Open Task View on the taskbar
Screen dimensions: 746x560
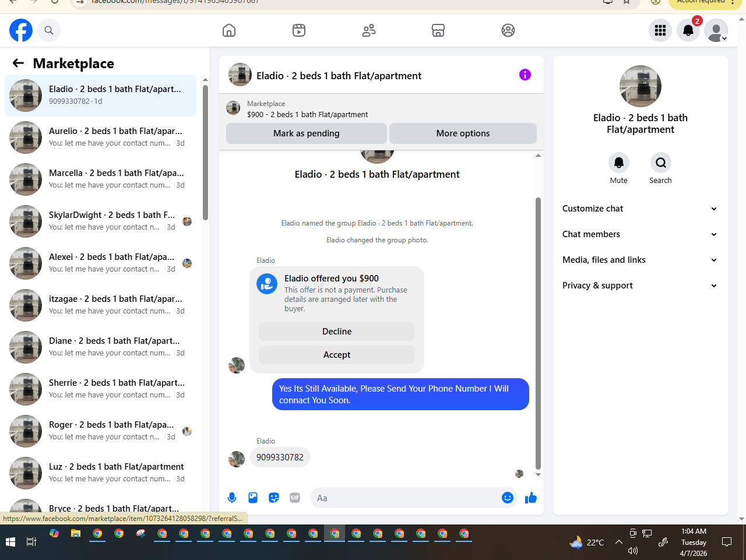coord(31,542)
